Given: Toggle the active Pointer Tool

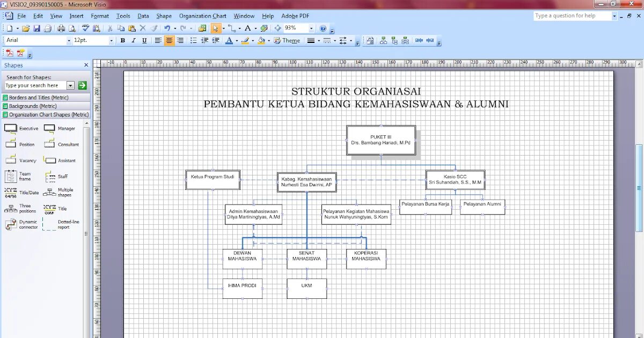Looking at the screenshot, I should click(x=215, y=28).
